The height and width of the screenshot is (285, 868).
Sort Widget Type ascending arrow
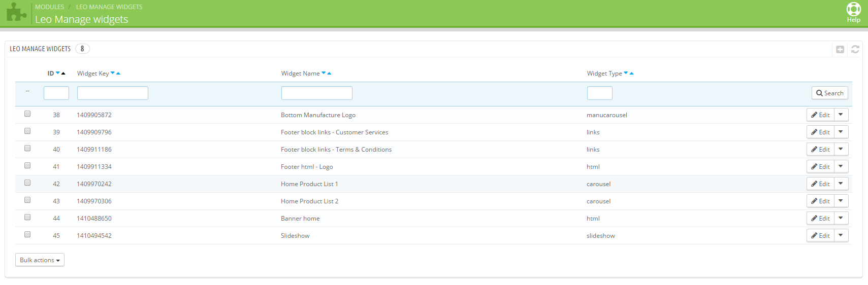click(x=632, y=74)
